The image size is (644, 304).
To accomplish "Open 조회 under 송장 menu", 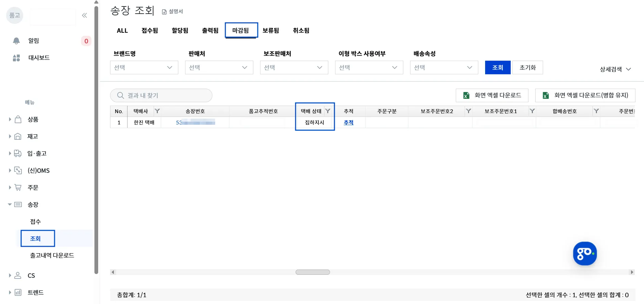I will (35, 239).
